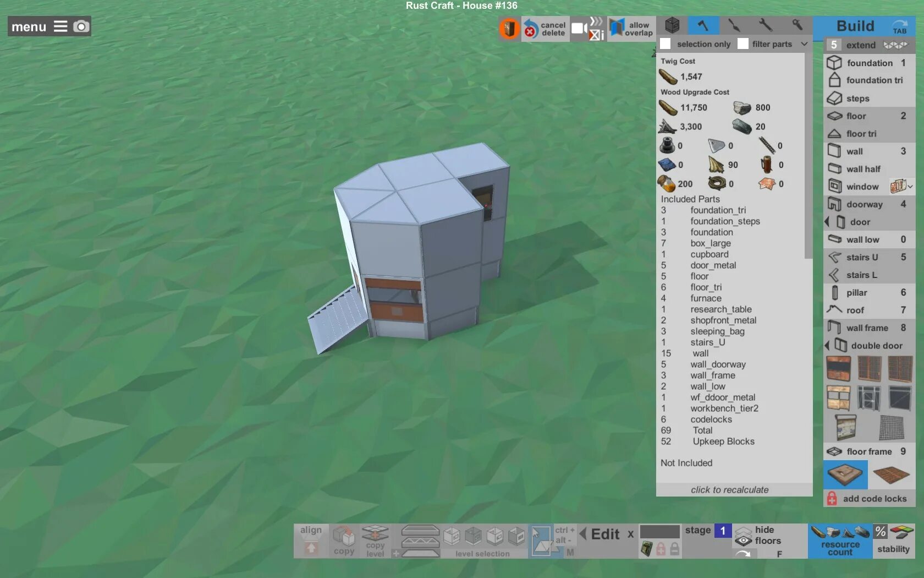Click the stage number 1 box

pos(723,531)
